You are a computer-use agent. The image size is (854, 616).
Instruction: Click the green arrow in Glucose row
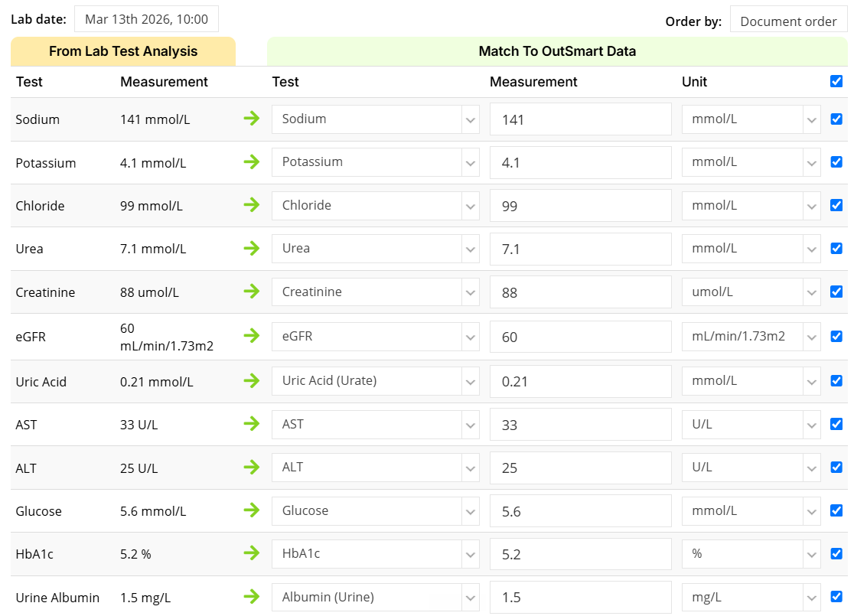click(x=252, y=510)
